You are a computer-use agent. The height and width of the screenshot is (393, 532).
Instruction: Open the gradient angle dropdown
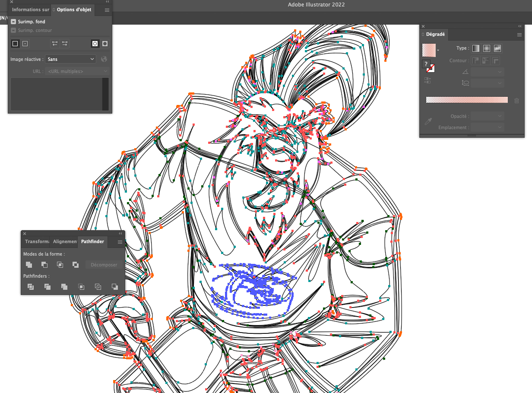[488, 72]
